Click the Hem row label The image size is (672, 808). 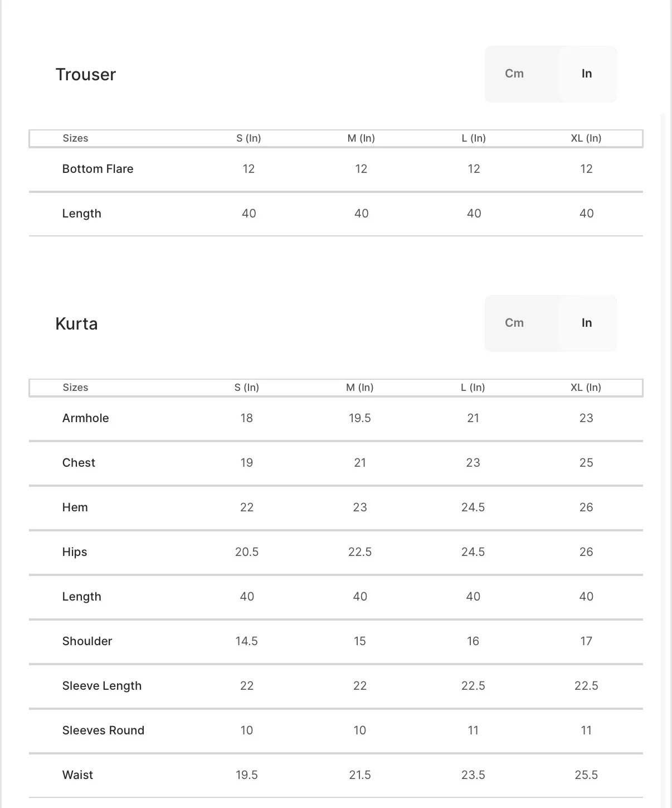75,507
